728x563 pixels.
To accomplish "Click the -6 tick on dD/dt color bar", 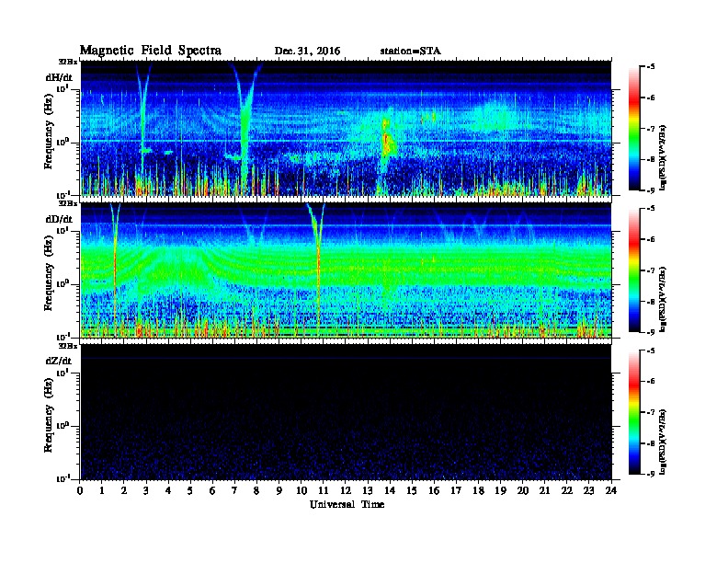I will [652, 239].
